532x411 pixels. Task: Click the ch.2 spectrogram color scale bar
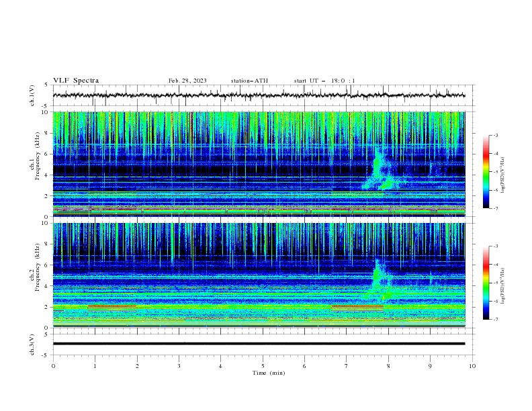[486, 283]
